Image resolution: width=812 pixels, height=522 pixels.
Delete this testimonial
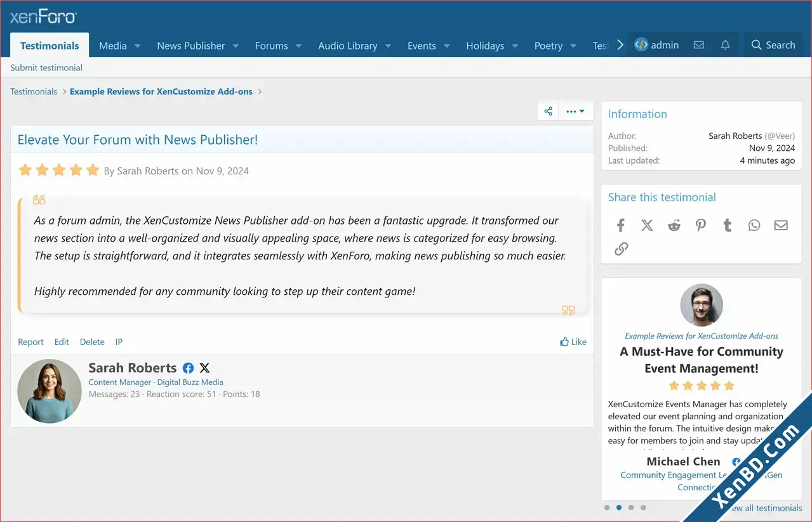pos(92,342)
